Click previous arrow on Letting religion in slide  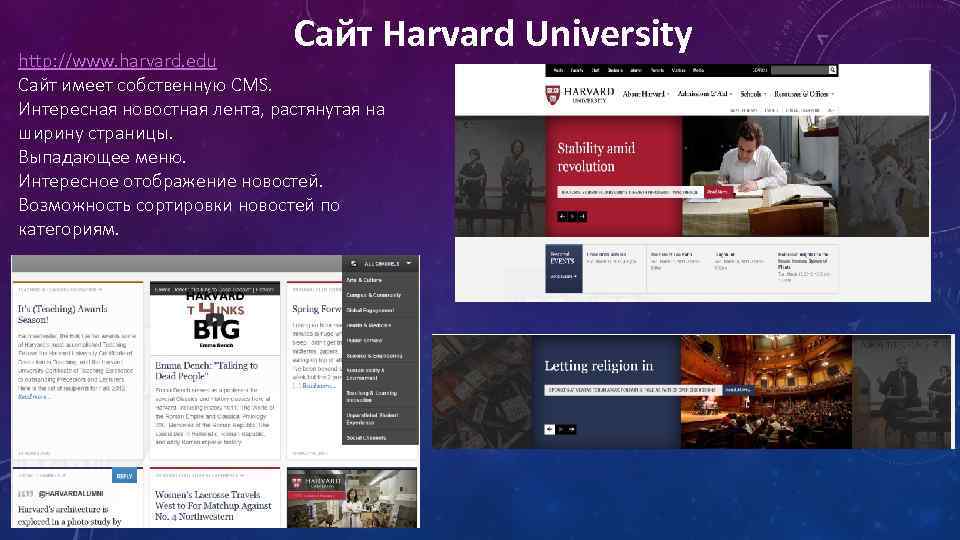coord(549,430)
